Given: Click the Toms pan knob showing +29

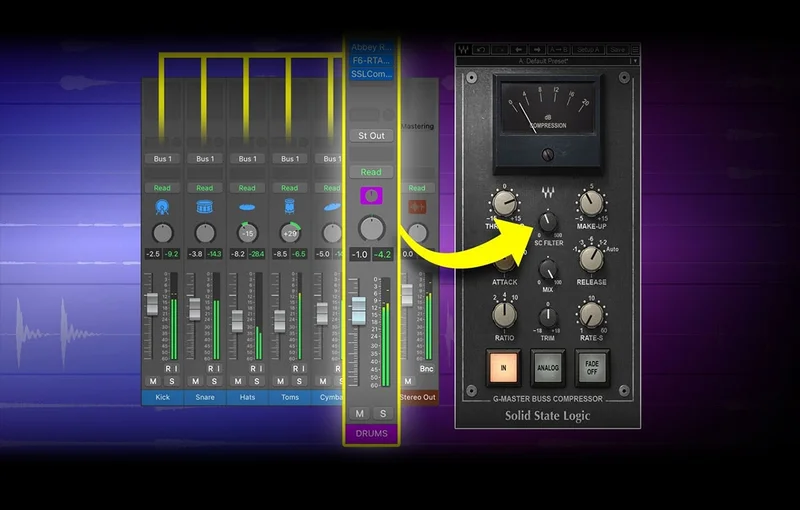Looking at the screenshot, I should pyautogui.click(x=290, y=233).
